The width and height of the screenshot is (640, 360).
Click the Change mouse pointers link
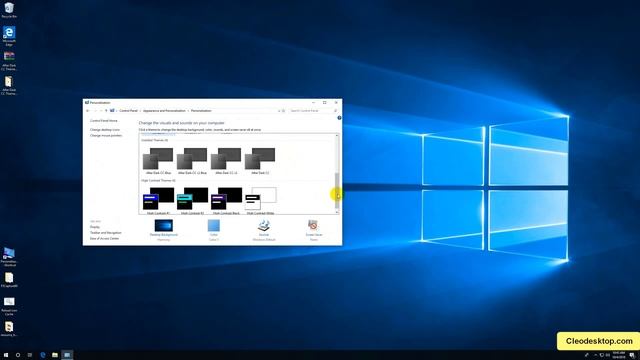click(106, 136)
